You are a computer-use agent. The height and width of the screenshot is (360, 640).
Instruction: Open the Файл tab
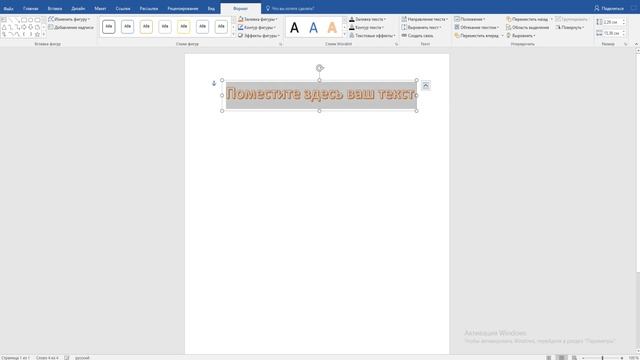coord(8,8)
